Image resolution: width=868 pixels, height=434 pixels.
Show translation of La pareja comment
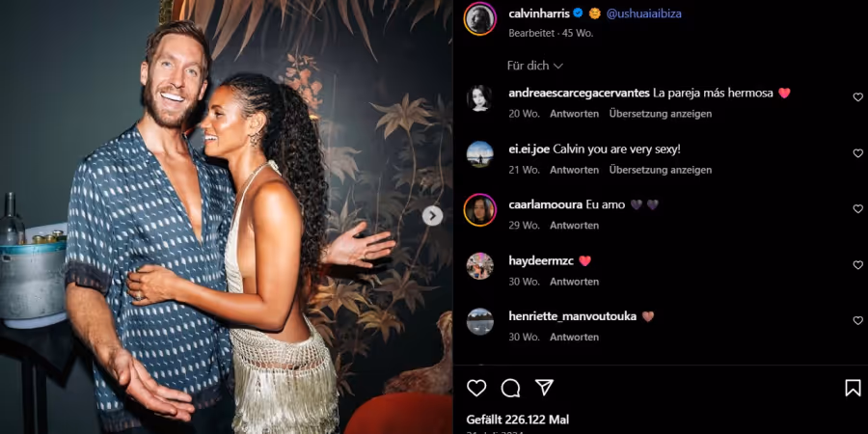point(661,114)
